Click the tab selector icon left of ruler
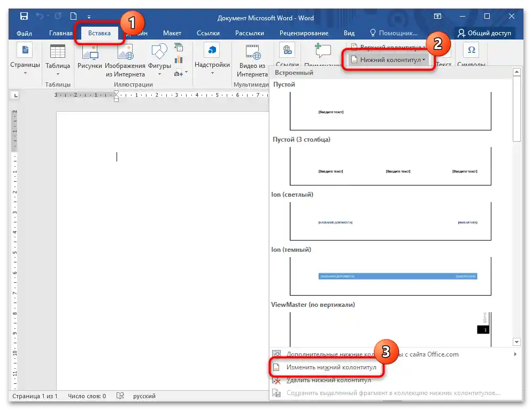 [x=16, y=96]
